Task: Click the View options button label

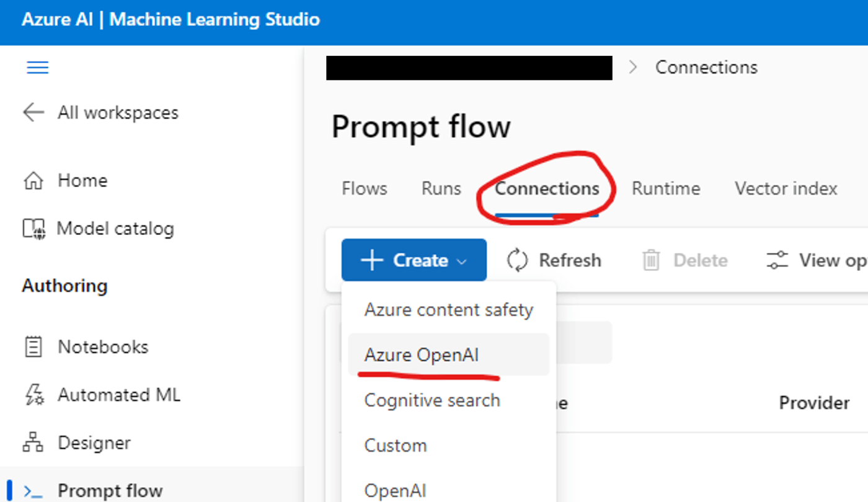Action: (x=833, y=261)
